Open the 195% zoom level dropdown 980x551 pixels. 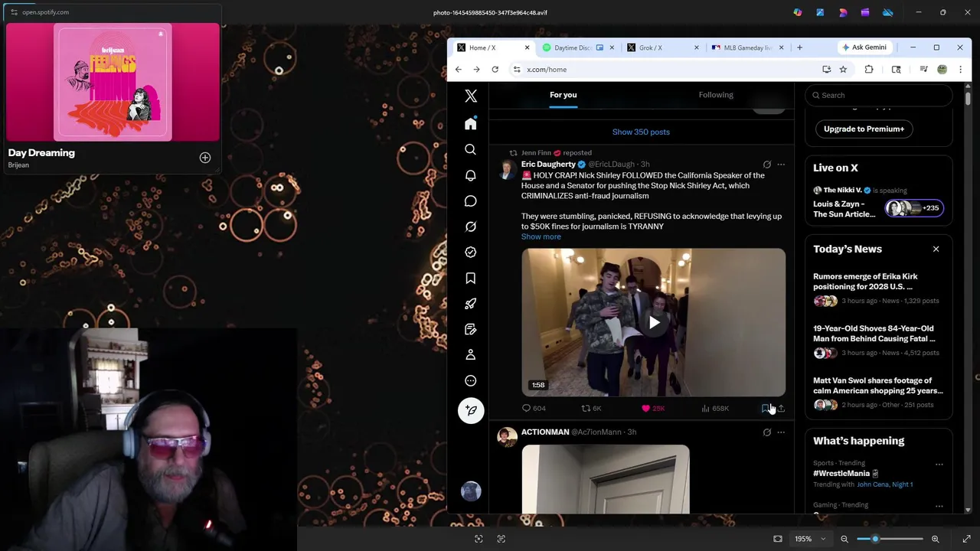click(810, 539)
